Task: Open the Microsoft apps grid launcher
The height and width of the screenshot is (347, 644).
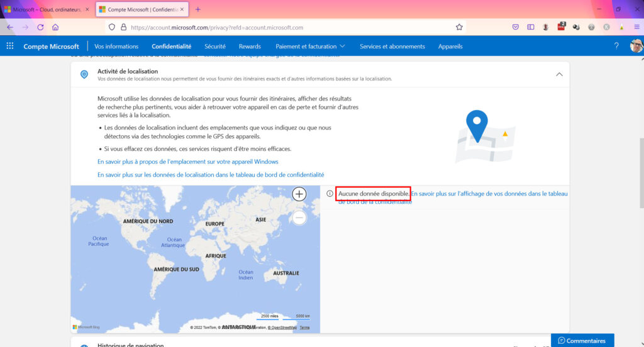Action: coord(10,46)
